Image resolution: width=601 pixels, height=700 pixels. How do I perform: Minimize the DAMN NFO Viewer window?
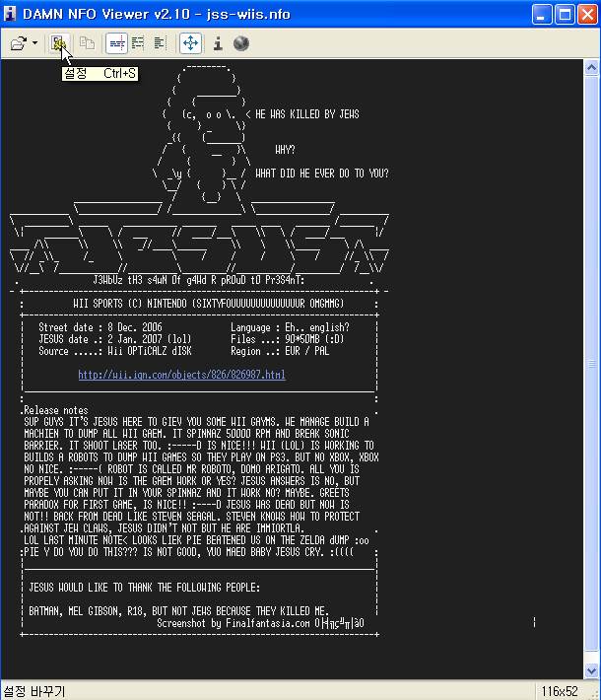542,15
